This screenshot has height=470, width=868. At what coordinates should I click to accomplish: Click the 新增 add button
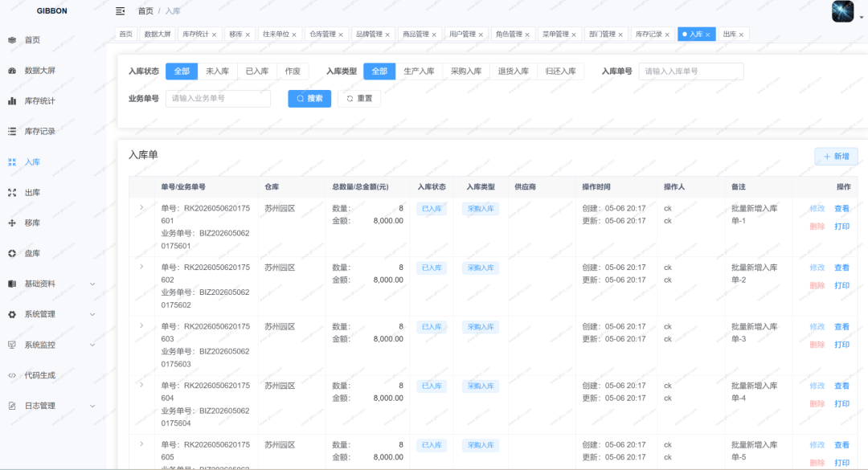coord(836,157)
